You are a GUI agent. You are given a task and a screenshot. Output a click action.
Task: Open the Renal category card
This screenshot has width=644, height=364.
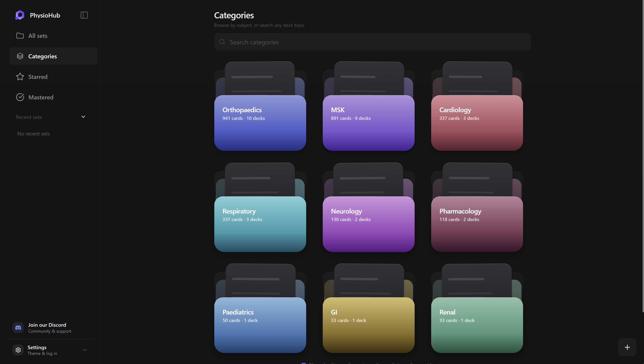click(477, 325)
